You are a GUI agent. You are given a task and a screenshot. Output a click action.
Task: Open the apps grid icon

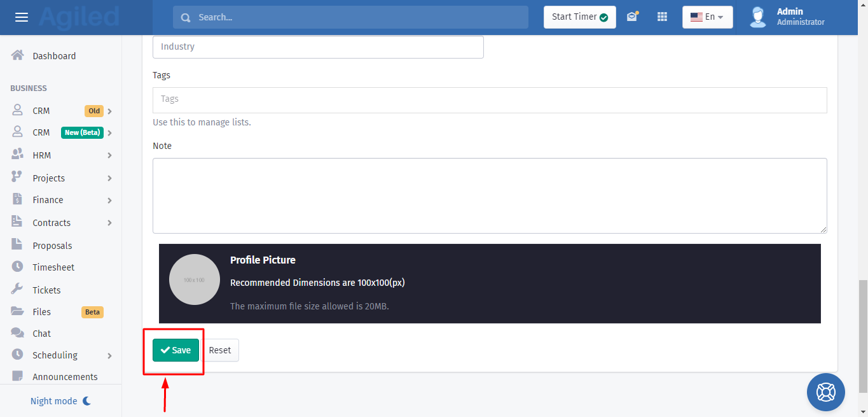(x=662, y=17)
